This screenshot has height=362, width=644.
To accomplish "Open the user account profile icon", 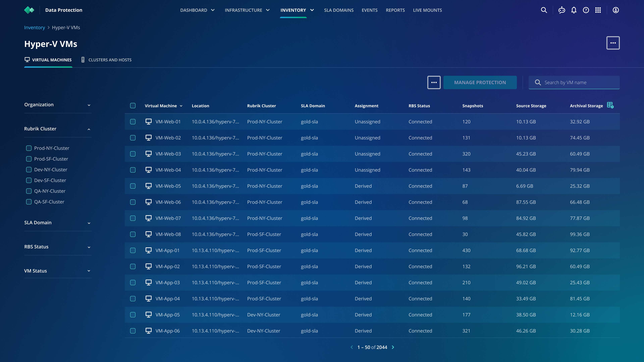I will 615,10.
